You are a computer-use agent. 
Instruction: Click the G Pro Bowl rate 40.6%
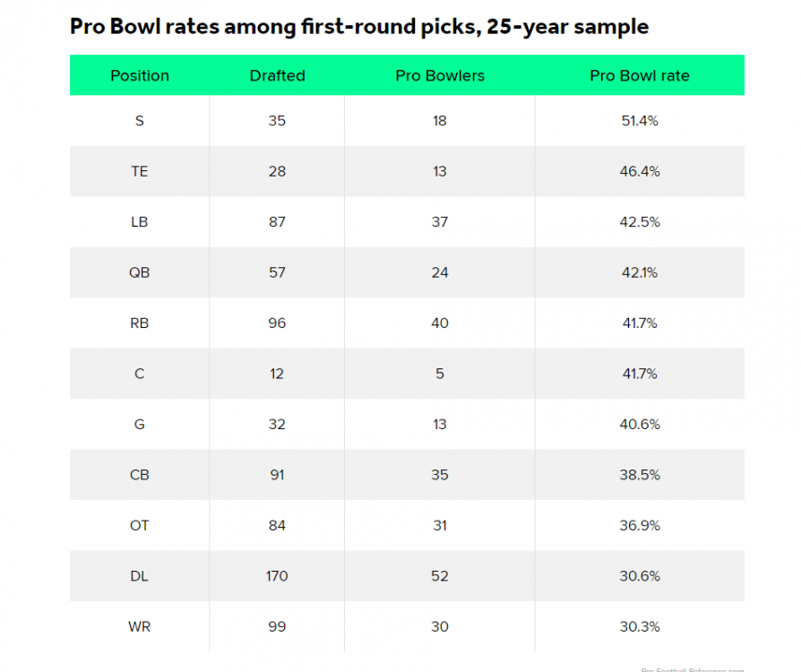(640, 424)
